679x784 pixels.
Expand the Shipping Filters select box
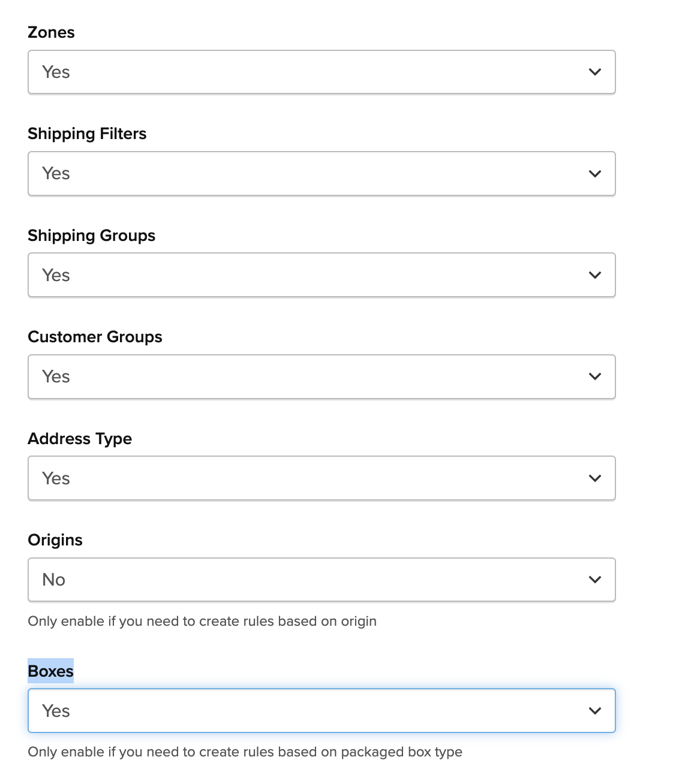322,173
